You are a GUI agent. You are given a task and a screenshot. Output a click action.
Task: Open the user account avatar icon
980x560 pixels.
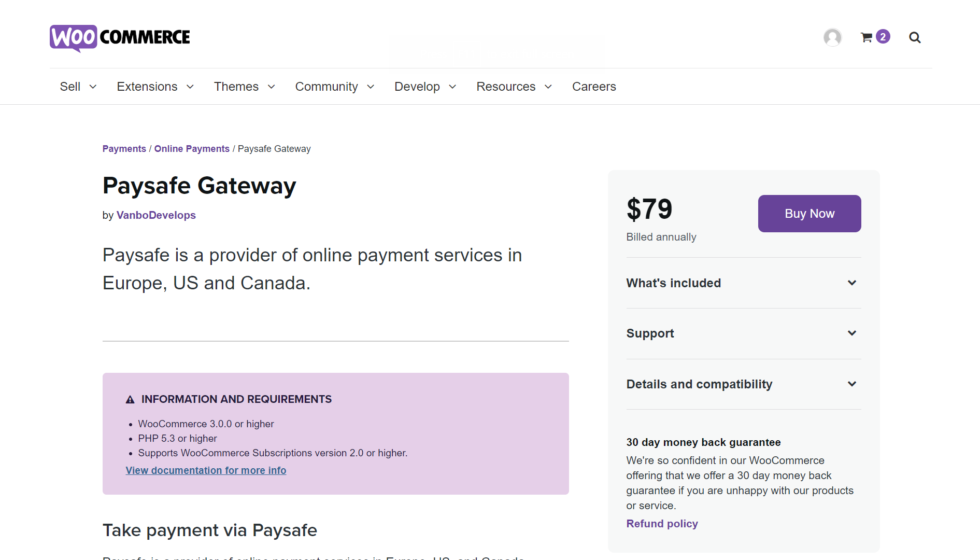pyautogui.click(x=832, y=37)
